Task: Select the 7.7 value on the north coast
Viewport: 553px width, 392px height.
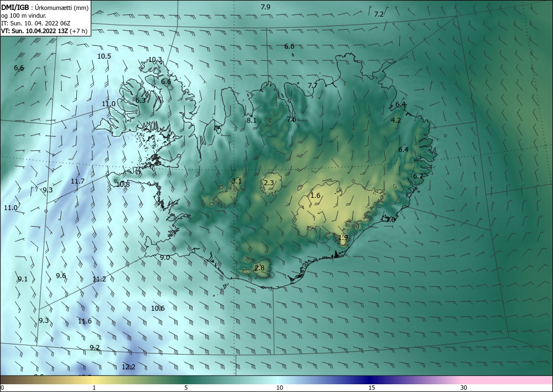Action: 312,86
